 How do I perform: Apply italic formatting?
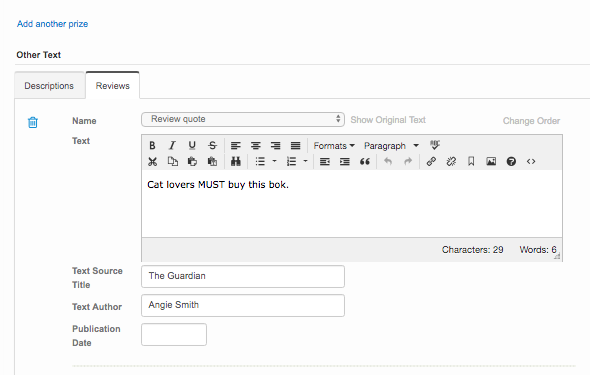click(172, 145)
